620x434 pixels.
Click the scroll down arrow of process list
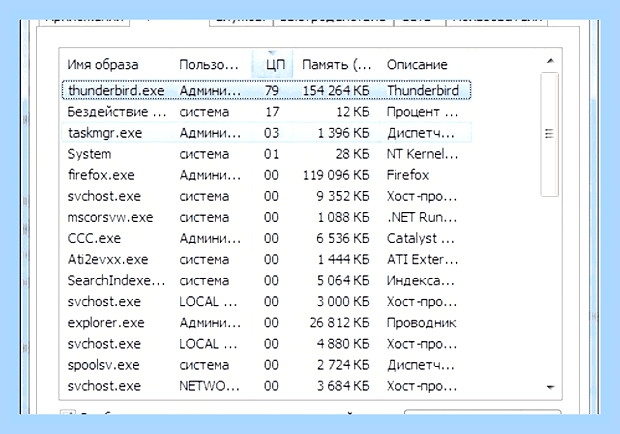click(x=550, y=387)
